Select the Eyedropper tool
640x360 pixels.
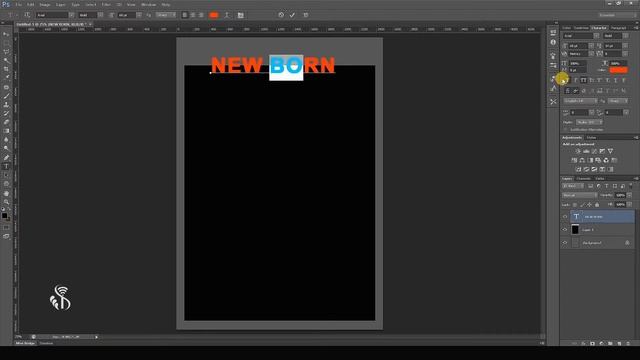(6, 78)
